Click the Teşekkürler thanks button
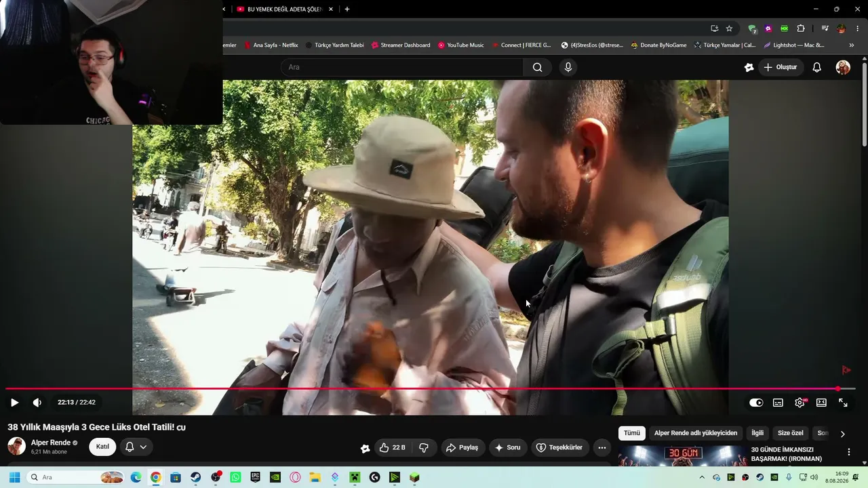This screenshot has width=868, height=488. pos(559,447)
